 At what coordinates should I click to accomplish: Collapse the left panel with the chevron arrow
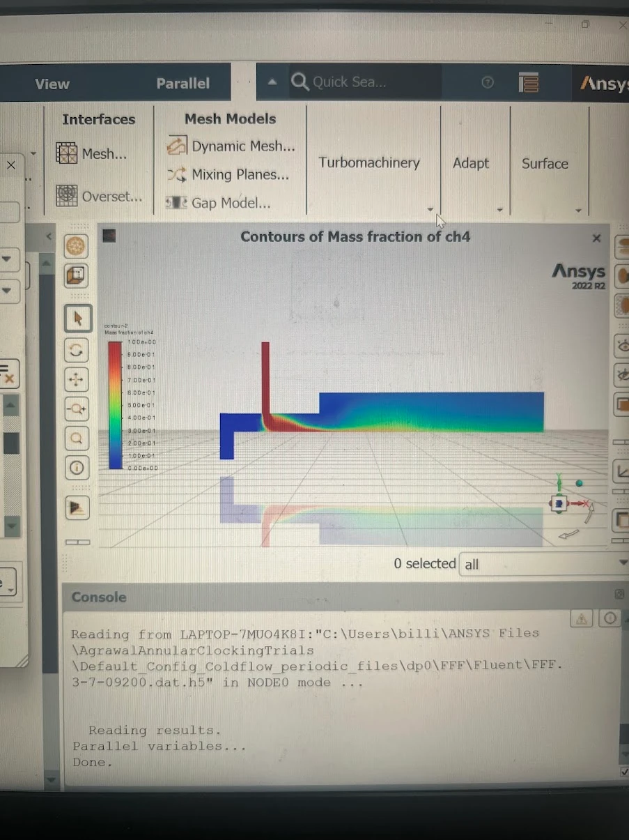(49, 237)
